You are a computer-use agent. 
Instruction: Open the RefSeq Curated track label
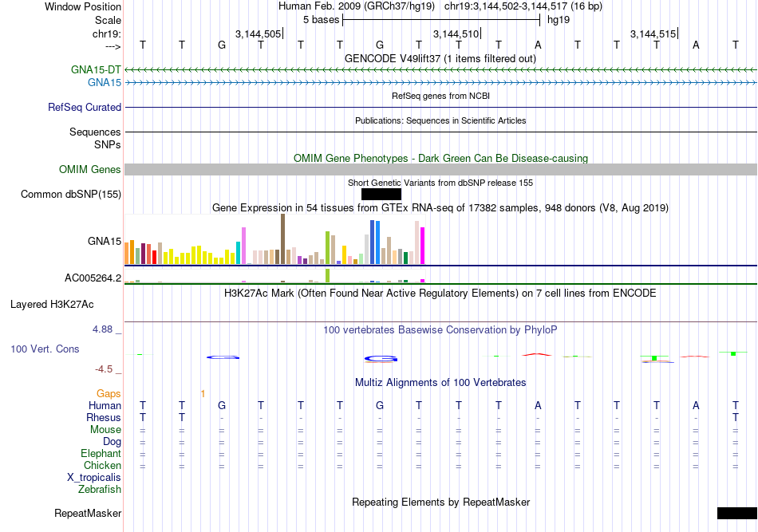84,107
